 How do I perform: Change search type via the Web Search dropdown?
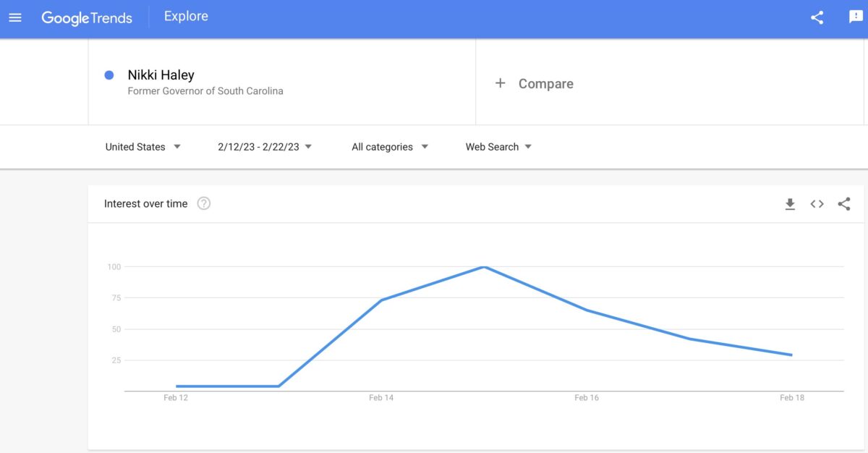coord(498,147)
